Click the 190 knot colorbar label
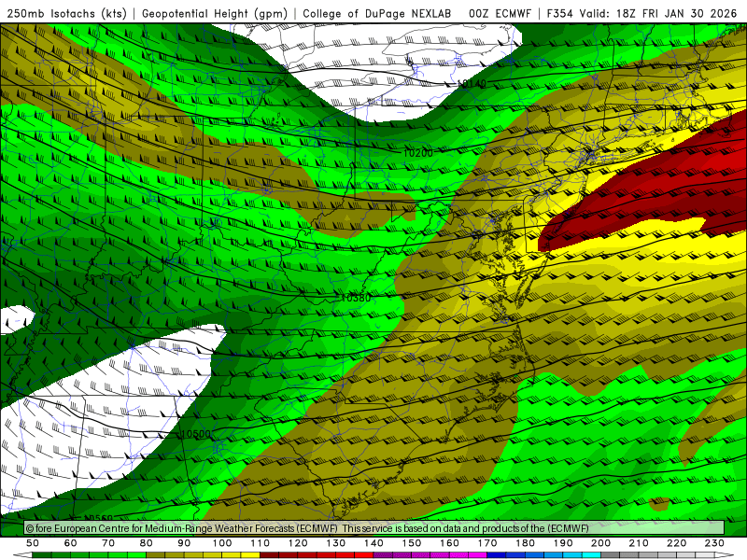 (x=563, y=543)
